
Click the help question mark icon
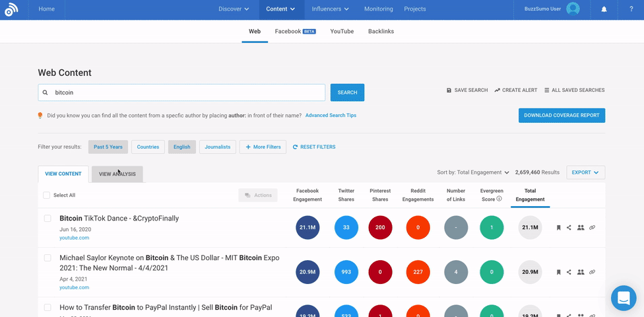click(631, 9)
